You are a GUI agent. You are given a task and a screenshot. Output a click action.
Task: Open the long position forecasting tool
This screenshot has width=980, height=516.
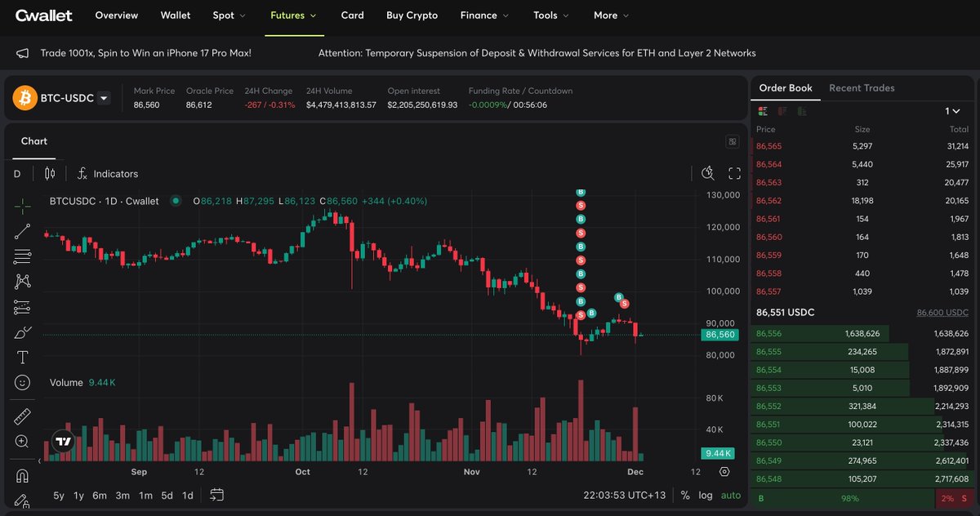[x=22, y=308]
